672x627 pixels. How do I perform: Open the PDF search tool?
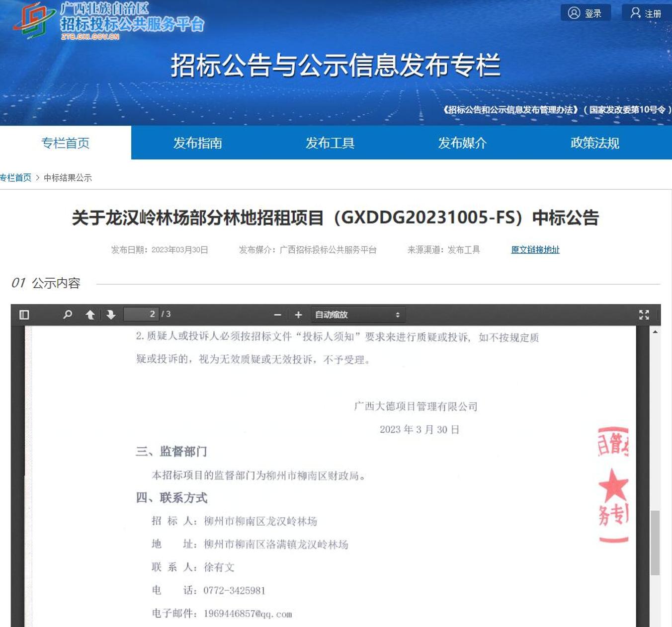[x=68, y=314]
